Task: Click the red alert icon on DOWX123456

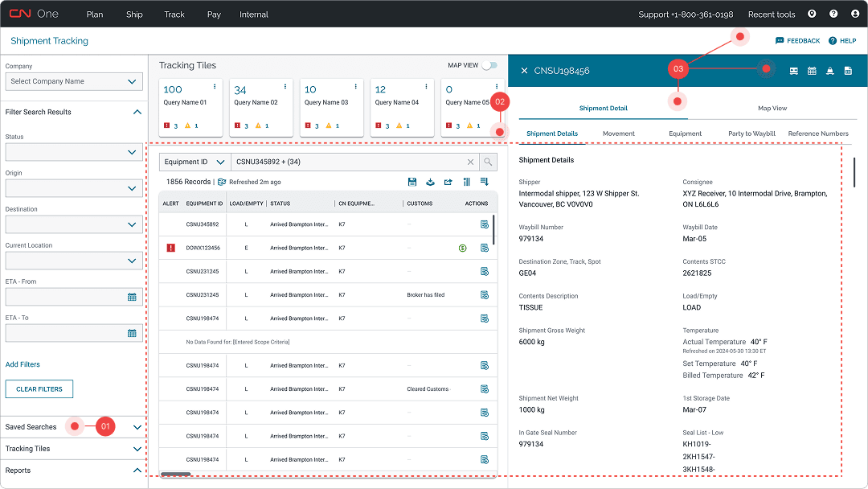Action: click(x=171, y=248)
